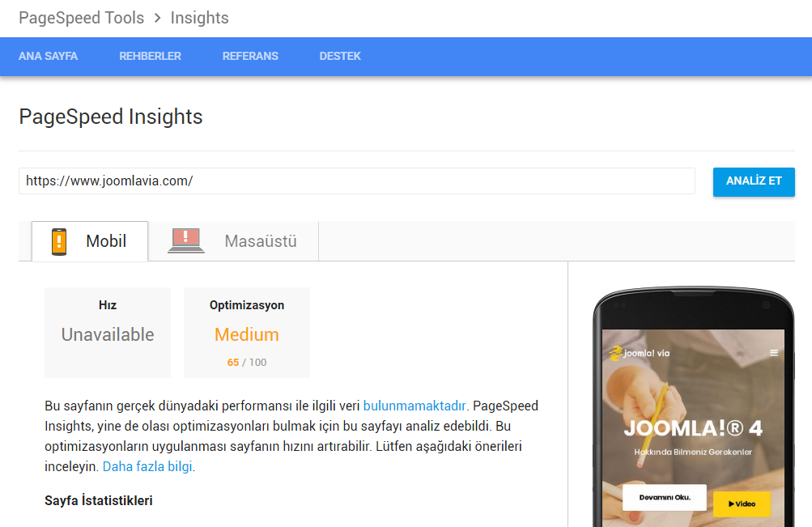The height and width of the screenshot is (527, 812).
Task: Open ANA SAYFA in navigation bar
Action: pyautogui.click(x=49, y=57)
